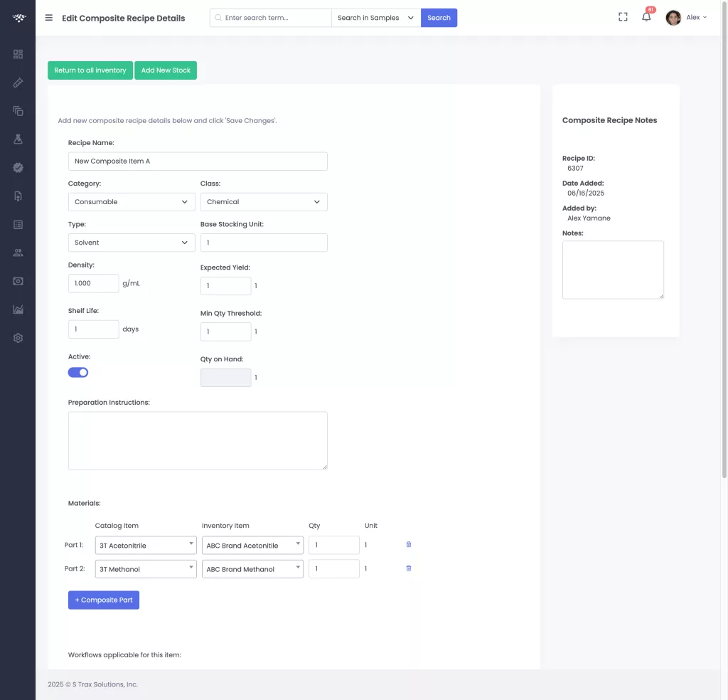Click the Part 2 Qty field
Screen dimensions: 728x700
click(x=334, y=568)
